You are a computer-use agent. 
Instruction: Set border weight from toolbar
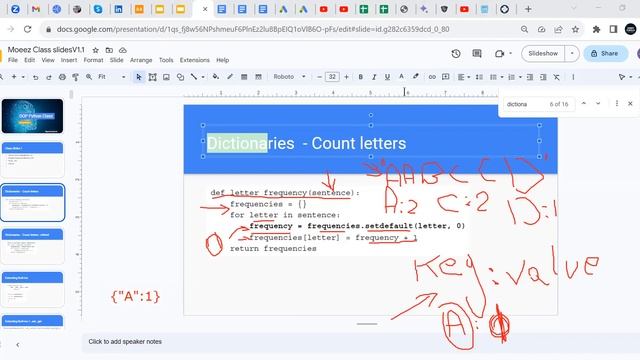[x=244, y=77]
